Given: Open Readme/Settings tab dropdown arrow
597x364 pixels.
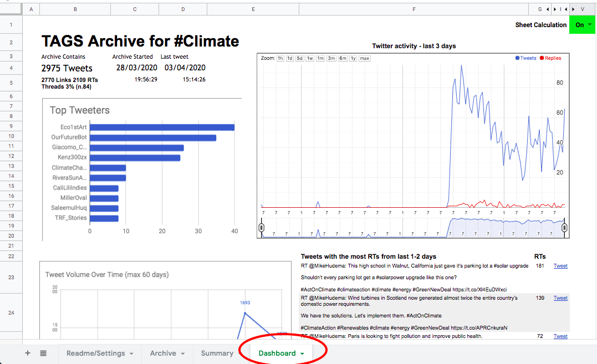Looking at the screenshot, I should point(131,353).
